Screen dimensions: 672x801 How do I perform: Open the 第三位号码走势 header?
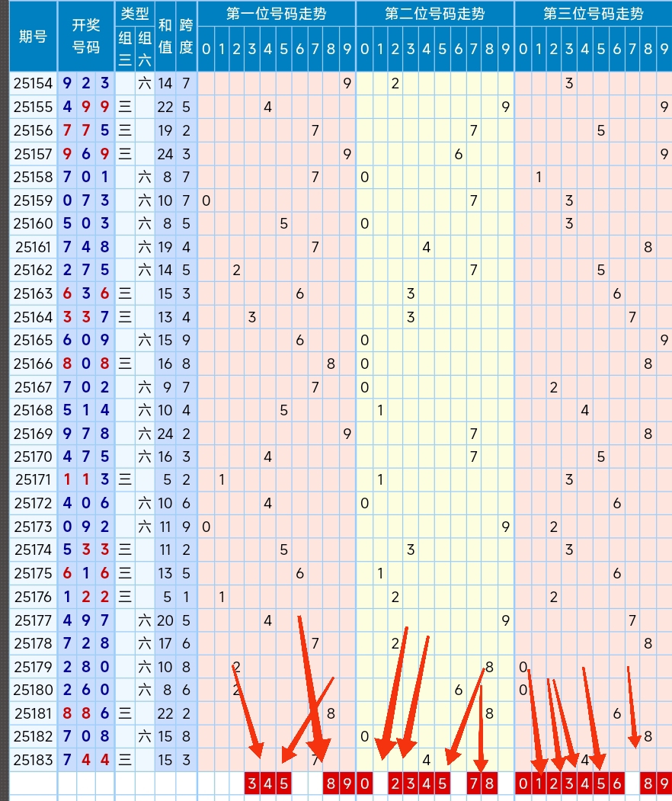tap(593, 14)
